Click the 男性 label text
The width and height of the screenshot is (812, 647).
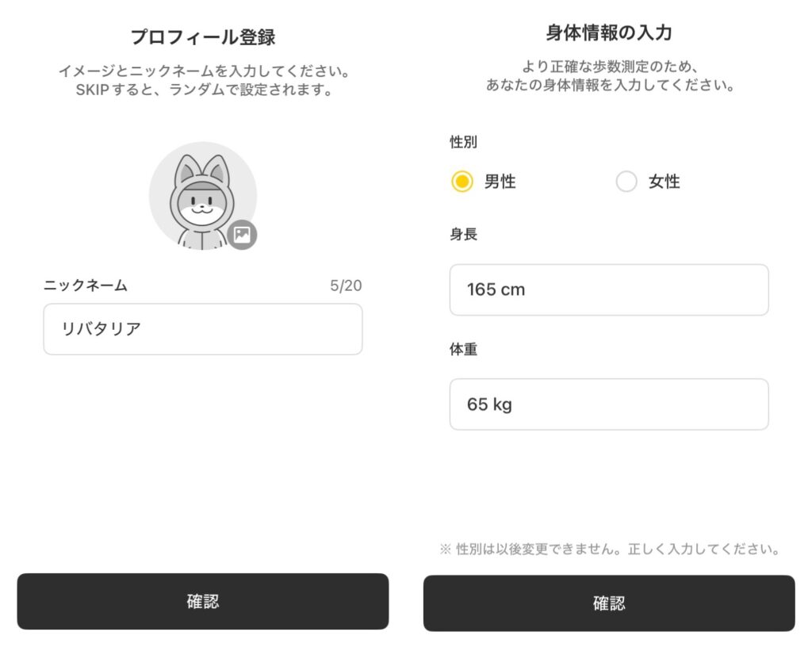[x=500, y=182]
